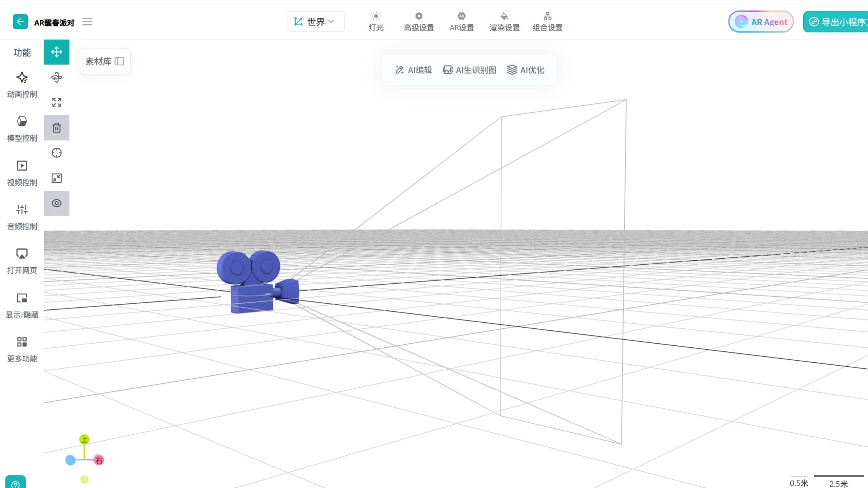Launch the AR Agent assistant
The height and width of the screenshot is (488, 868).
point(761,22)
